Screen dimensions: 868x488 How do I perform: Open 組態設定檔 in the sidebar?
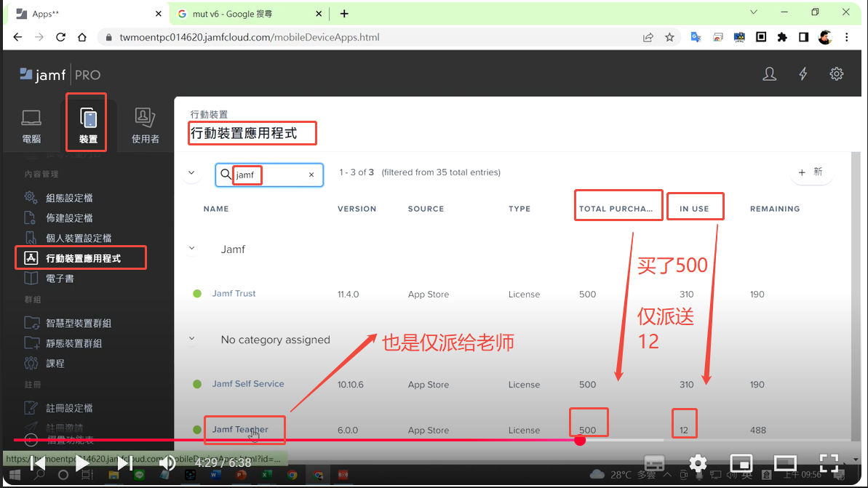click(x=68, y=198)
